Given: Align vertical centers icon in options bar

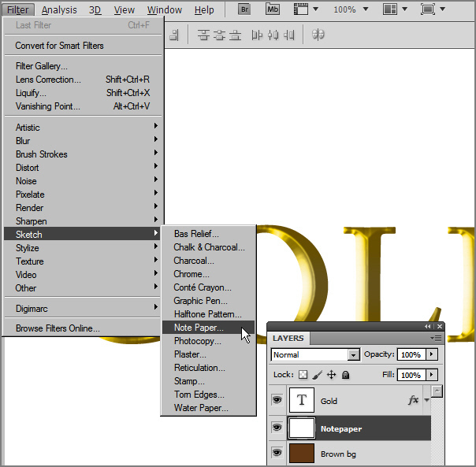Looking at the screenshot, I should click(219, 35).
